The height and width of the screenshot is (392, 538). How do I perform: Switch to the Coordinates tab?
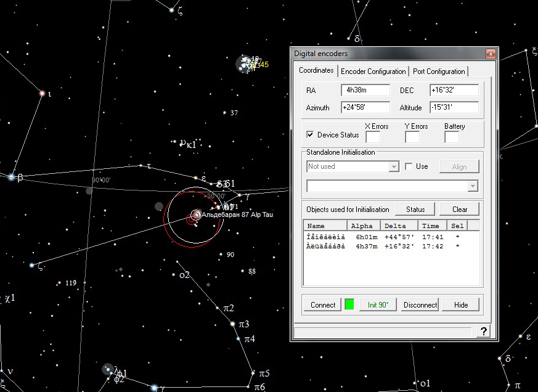click(x=316, y=70)
